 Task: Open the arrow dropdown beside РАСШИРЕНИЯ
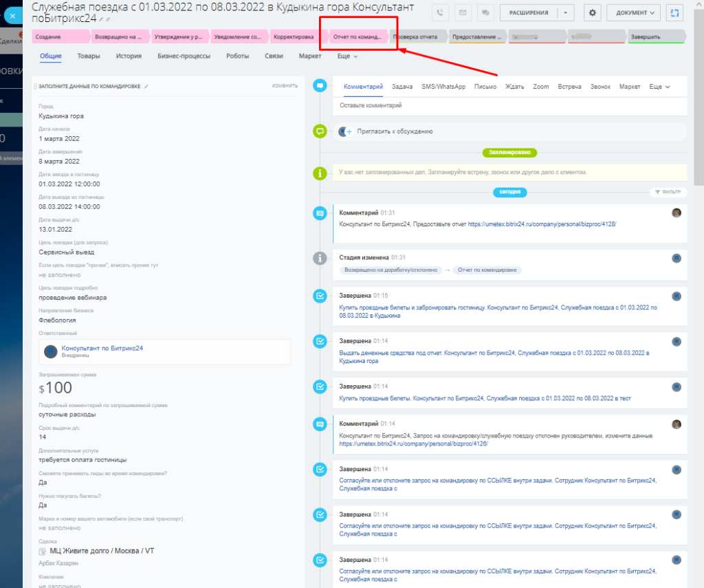click(x=565, y=12)
